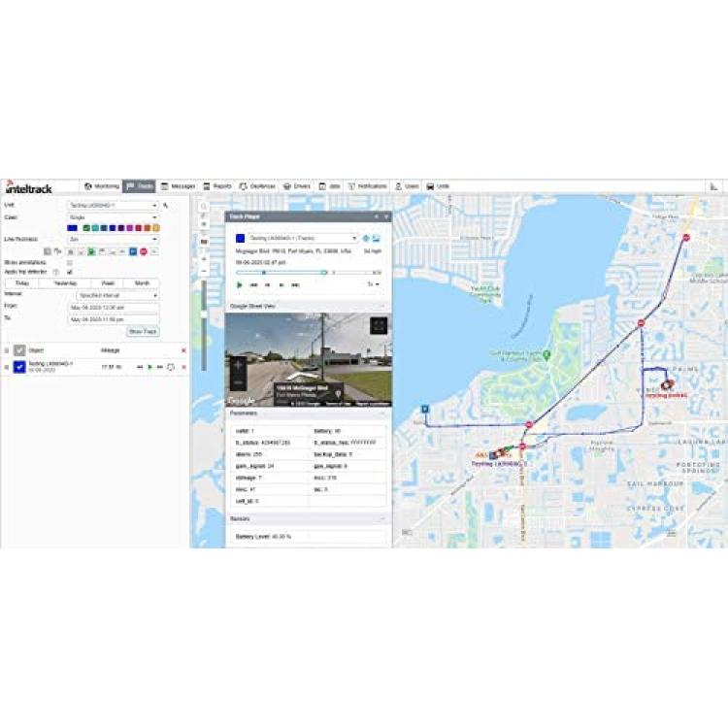The height and width of the screenshot is (728, 728).
Task: Click the chart icon at top right
Action: [x=713, y=185]
